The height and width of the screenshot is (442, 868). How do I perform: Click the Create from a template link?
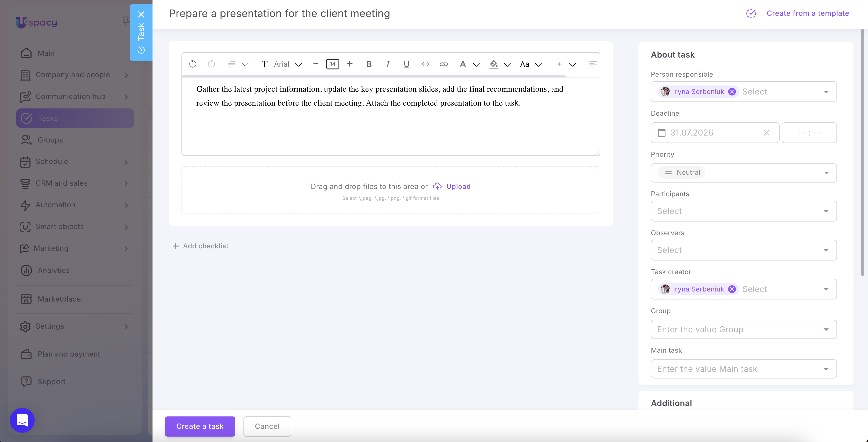pyautogui.click(x=808, y=13)
